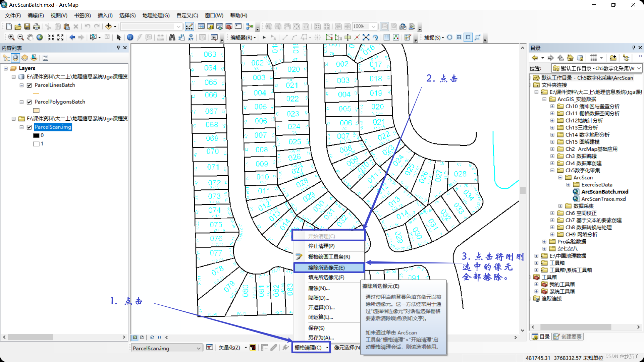Toggle vertex snapping square button

click(x=468, y=37)
